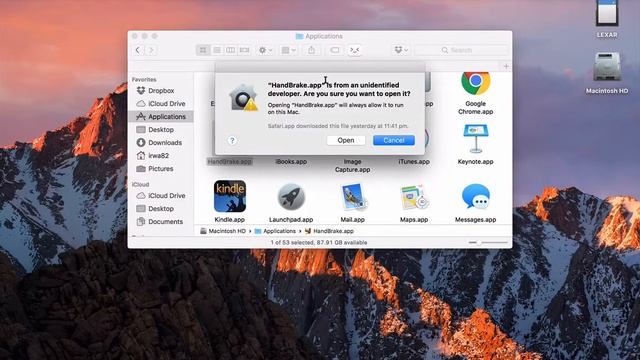Screen dimensions: 640x360
Task: Click the HandBrake.app file label
Action: click(229, 162)
